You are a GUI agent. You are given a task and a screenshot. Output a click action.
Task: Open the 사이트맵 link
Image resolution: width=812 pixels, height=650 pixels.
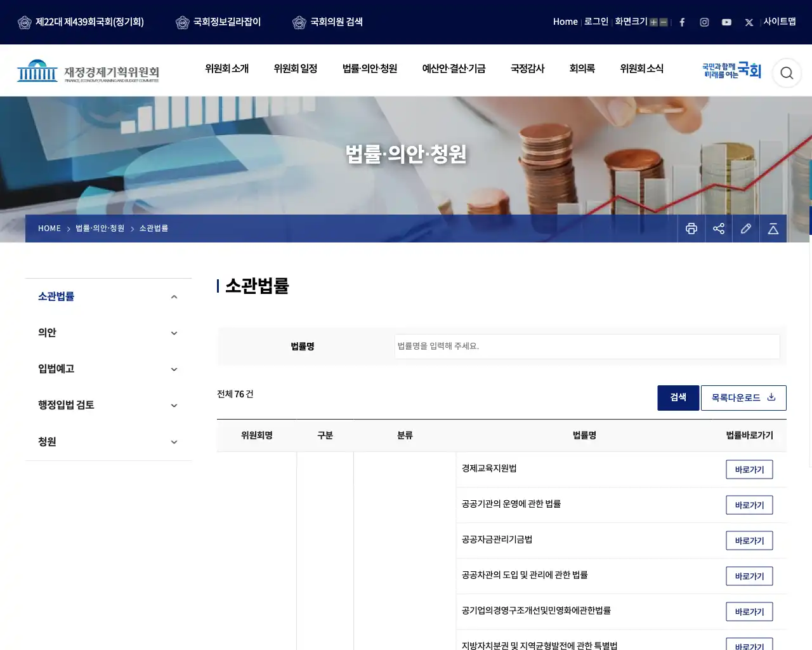point(780,22)
